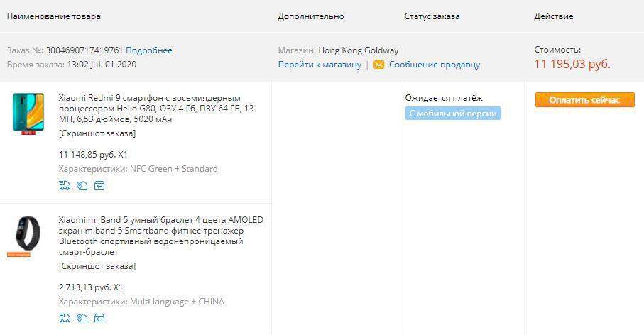This screenshot has width=644, height=335.
Task: Click the С мобильной версии badge
Action: pyautogui.click(x=452, y=114)
